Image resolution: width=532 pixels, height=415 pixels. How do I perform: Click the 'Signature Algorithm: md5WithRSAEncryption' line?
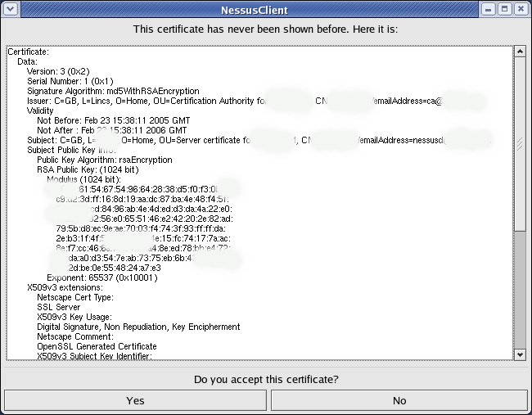[113, 92]
